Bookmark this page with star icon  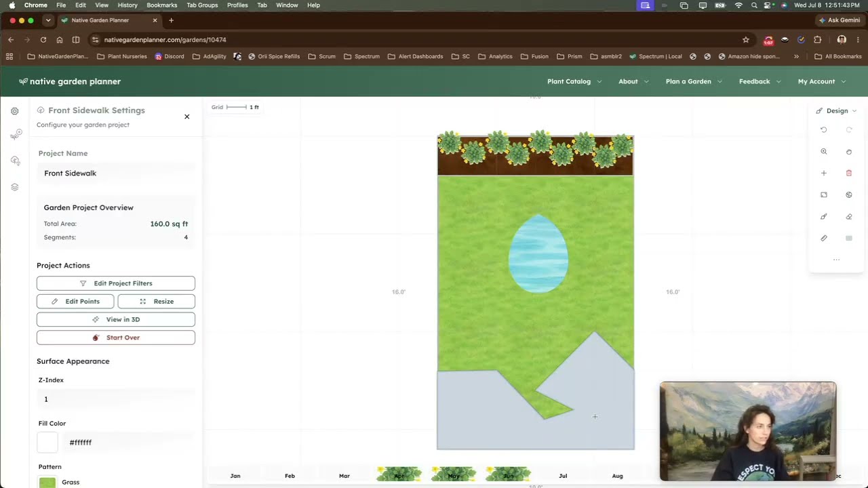[x=746, y=40]
